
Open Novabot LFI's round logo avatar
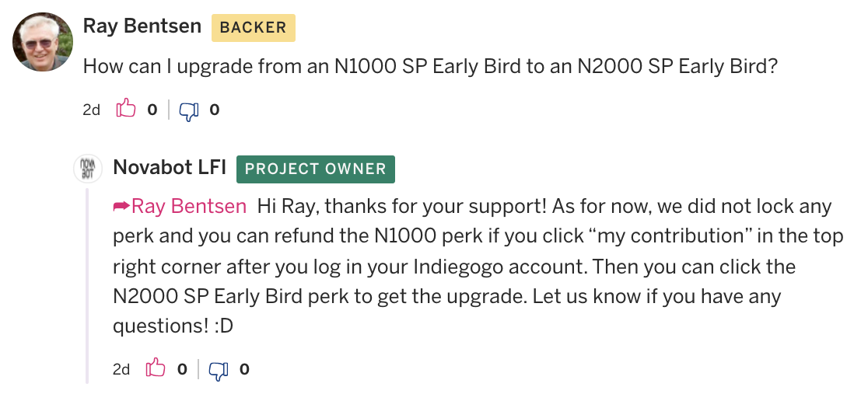tap(88, 169)
